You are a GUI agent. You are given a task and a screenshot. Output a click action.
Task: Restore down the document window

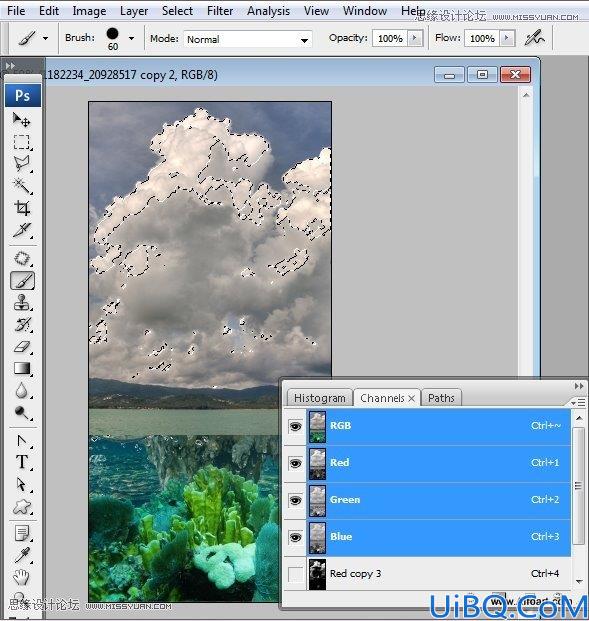coord(482,74)
